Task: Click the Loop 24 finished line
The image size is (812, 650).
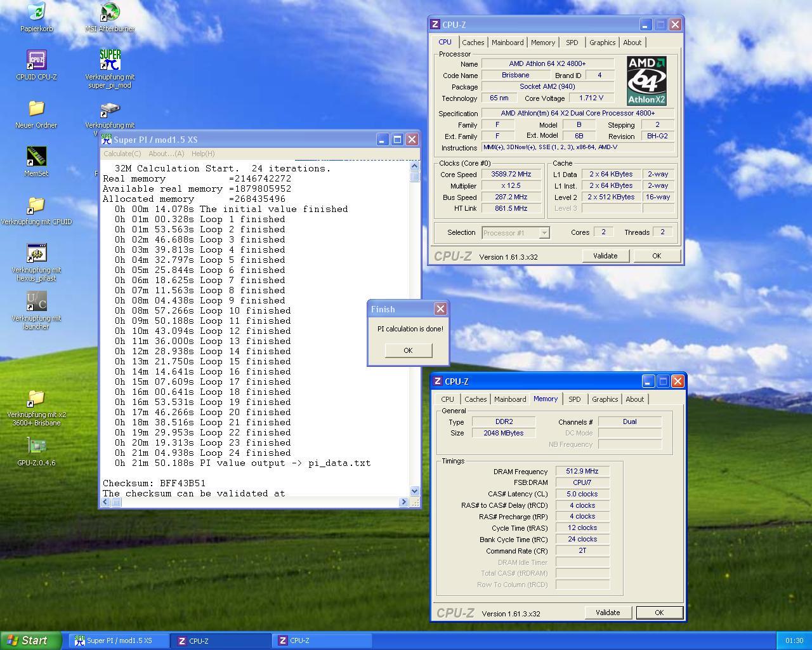Action: [203, 453]
